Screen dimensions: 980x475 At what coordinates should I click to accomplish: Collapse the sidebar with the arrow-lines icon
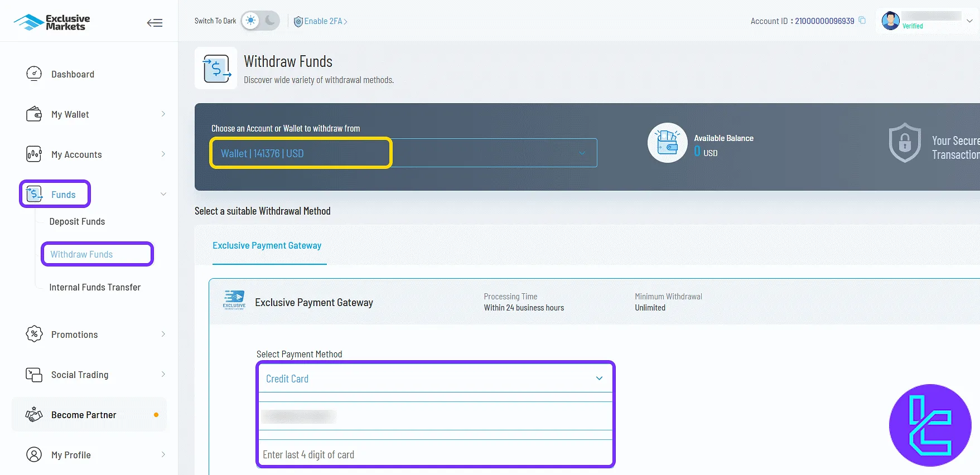[155, 23]
